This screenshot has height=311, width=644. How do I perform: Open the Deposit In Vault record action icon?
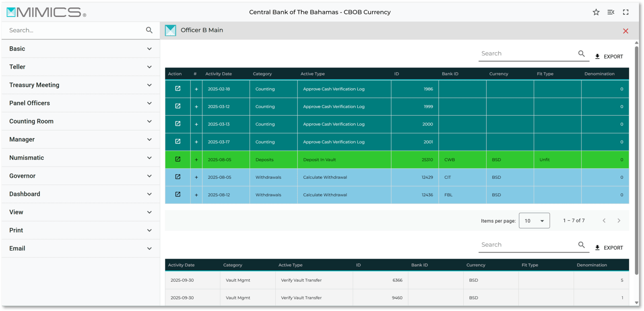pyautogui.click(x=178, y=160)
